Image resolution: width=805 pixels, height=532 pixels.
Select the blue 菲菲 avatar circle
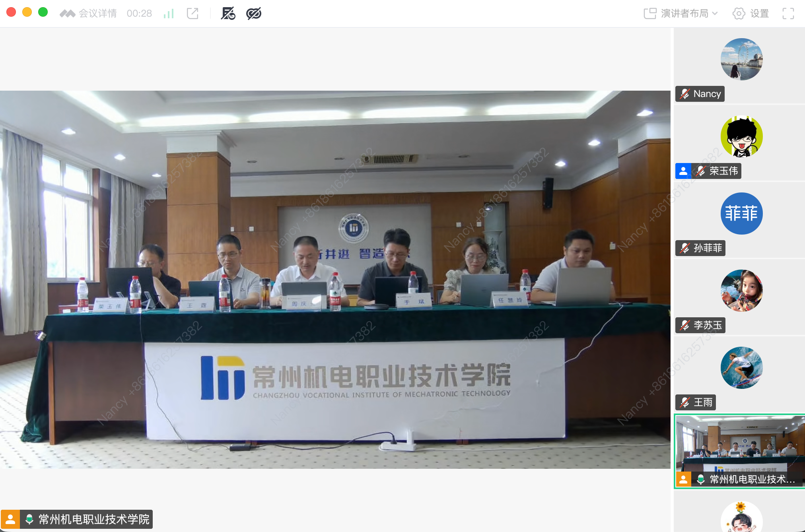[742, 214]
